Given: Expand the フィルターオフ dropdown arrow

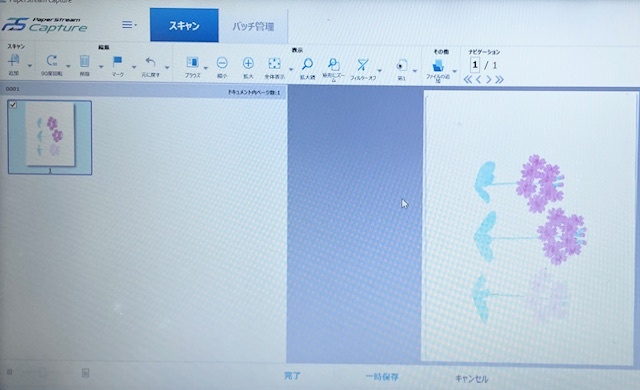Looking at the screenshot, I should coord(380,70).
